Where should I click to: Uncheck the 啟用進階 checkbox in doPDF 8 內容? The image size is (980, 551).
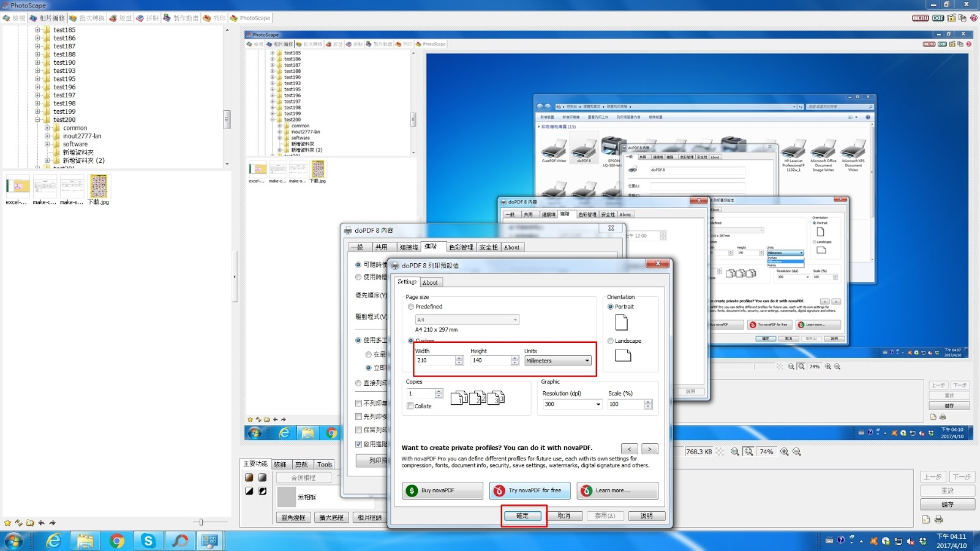(359, 444)
